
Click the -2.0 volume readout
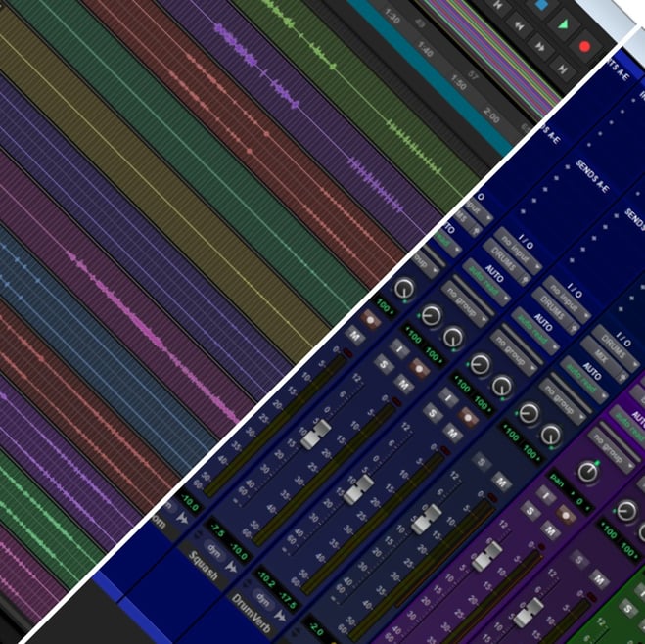pyautogui.click(x=317, y=628)
